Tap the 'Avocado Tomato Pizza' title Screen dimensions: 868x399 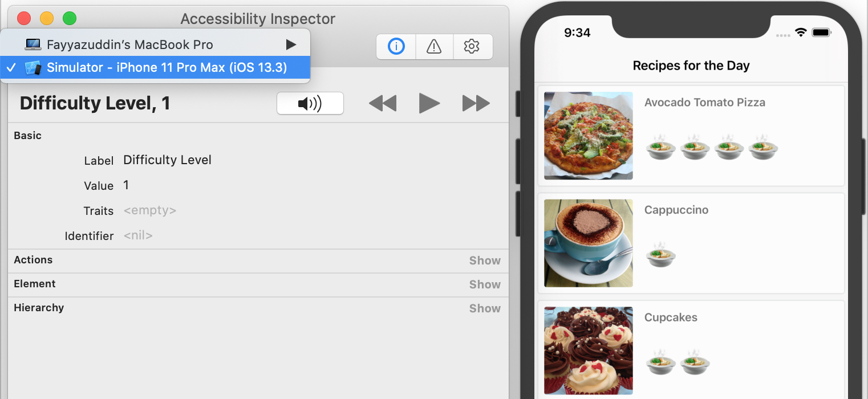point(705,103)
